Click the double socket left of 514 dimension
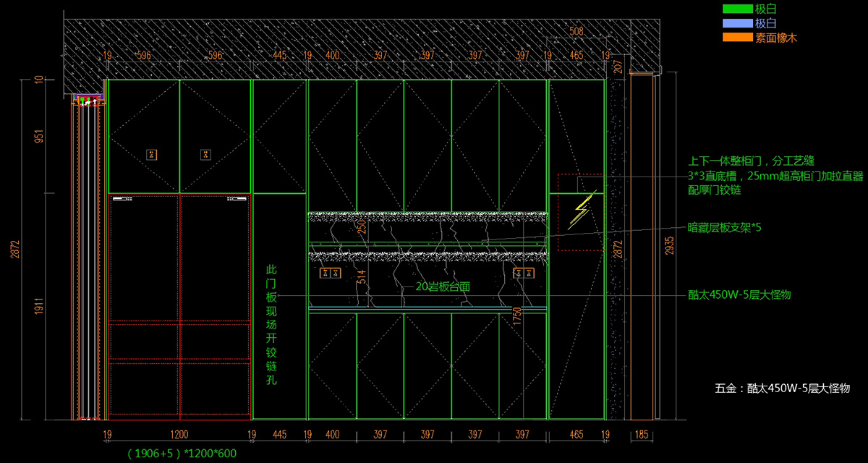 (x=330, y=273)
